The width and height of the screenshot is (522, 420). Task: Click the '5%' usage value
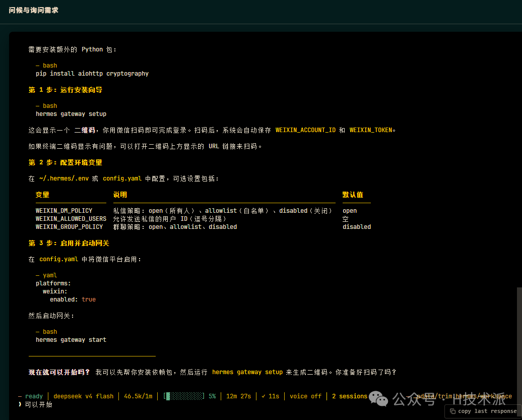click(x=212, y=396)
